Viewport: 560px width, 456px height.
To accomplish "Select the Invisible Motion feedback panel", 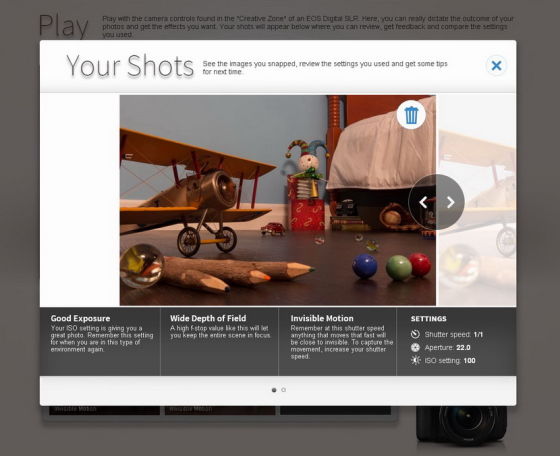I will pyautogui.click(x=338, y=341).
